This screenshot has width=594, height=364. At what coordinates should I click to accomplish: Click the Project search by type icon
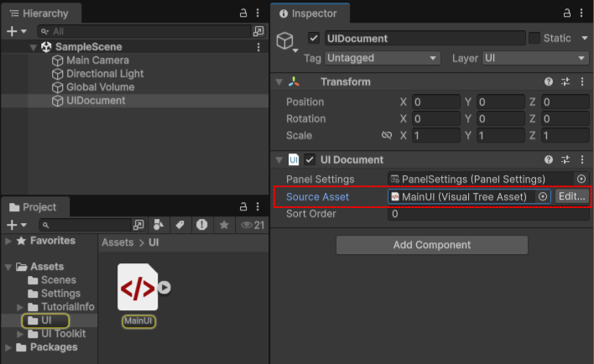(x=159, y=225)
